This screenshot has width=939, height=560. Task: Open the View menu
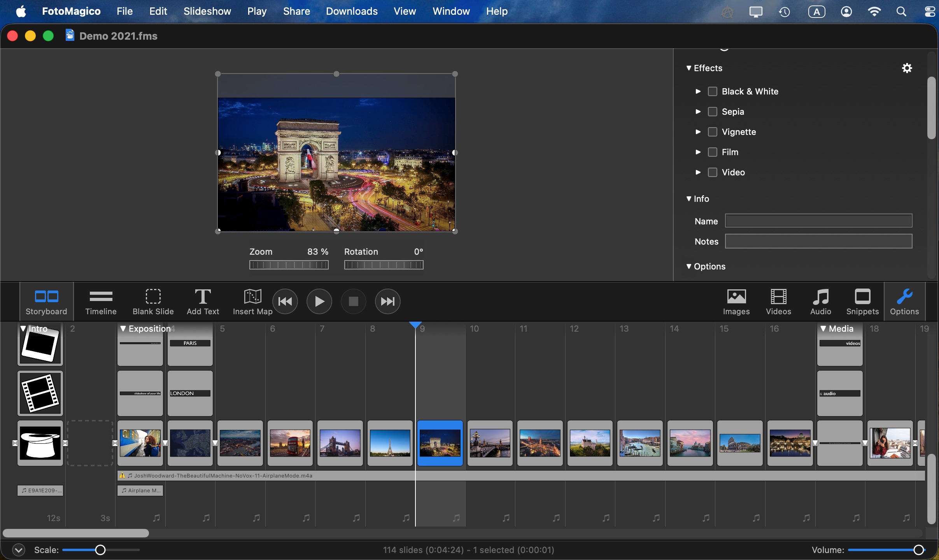tap(405, 11)
